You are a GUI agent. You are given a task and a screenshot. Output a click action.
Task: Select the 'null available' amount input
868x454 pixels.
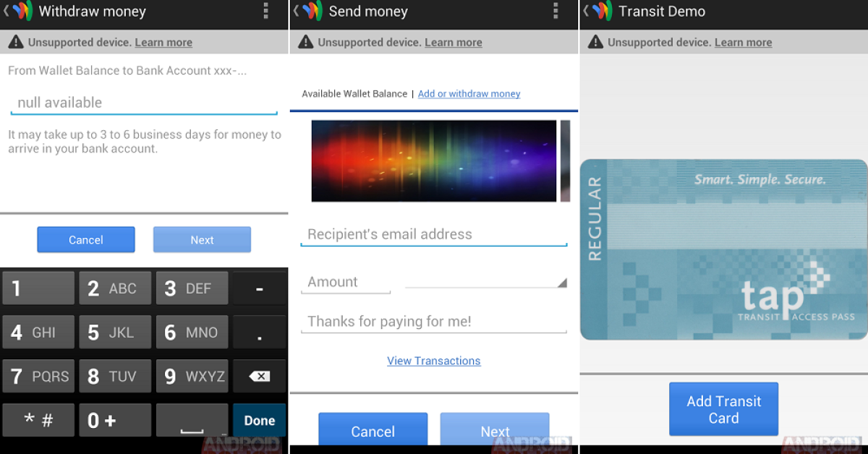(144, 103)
